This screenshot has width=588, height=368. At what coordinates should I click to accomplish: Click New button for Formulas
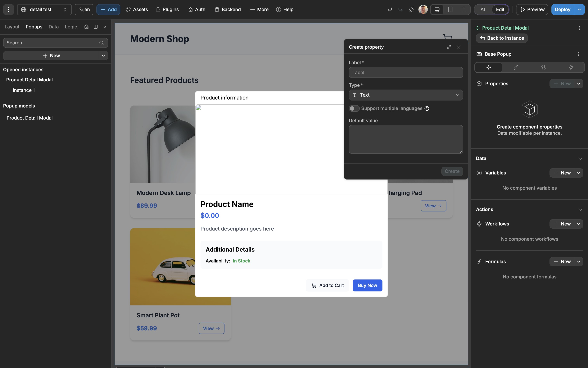[562, 262]
